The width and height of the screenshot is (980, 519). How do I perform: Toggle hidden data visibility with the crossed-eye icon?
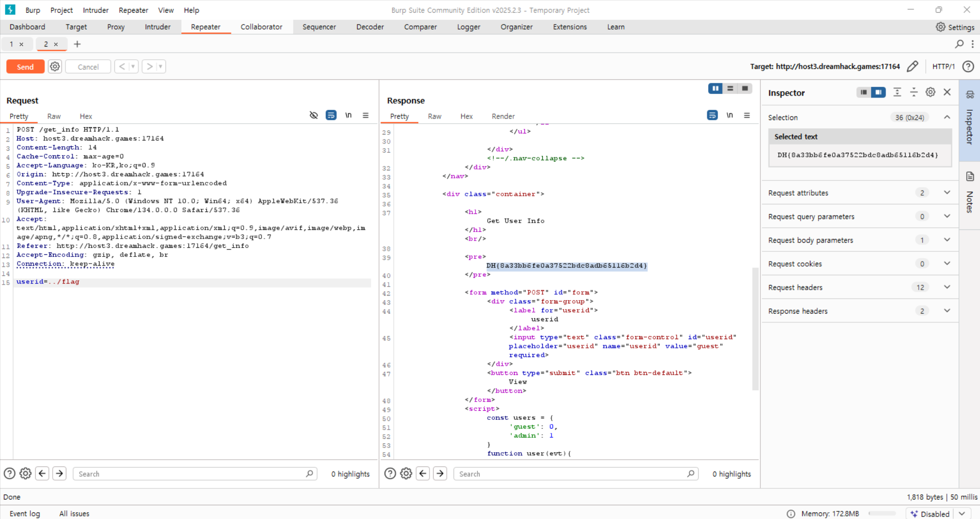pos(314,115)
